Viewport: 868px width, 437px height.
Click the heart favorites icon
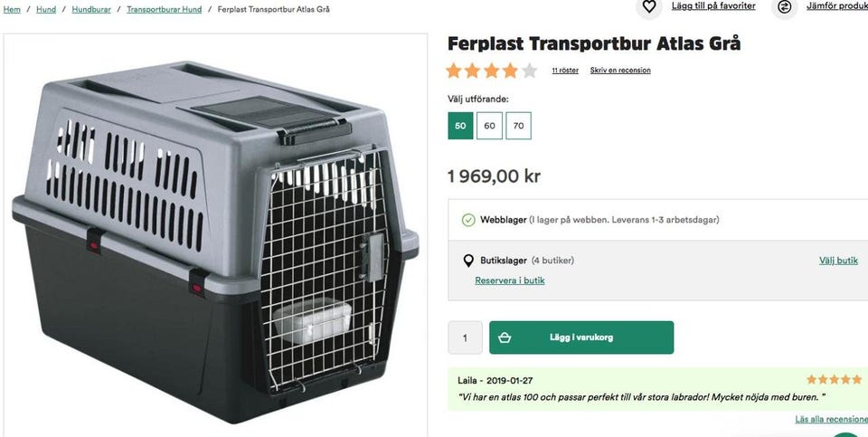(x=648, y=7)
